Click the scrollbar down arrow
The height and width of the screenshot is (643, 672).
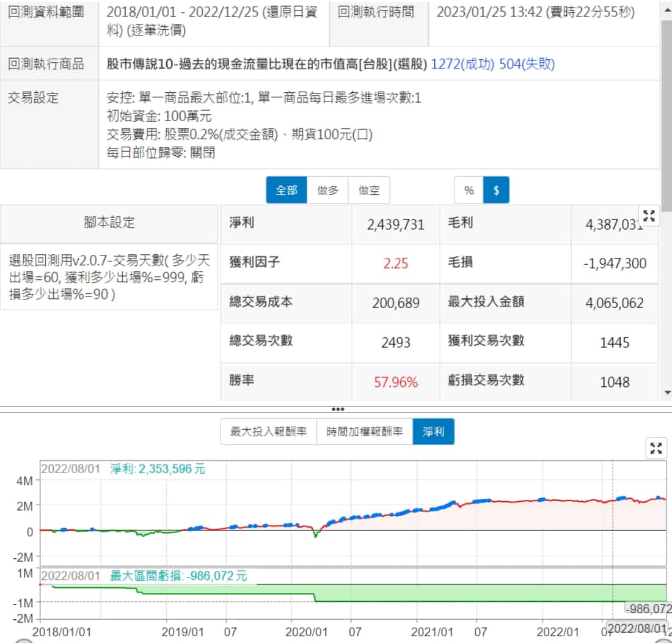point(667,392)
